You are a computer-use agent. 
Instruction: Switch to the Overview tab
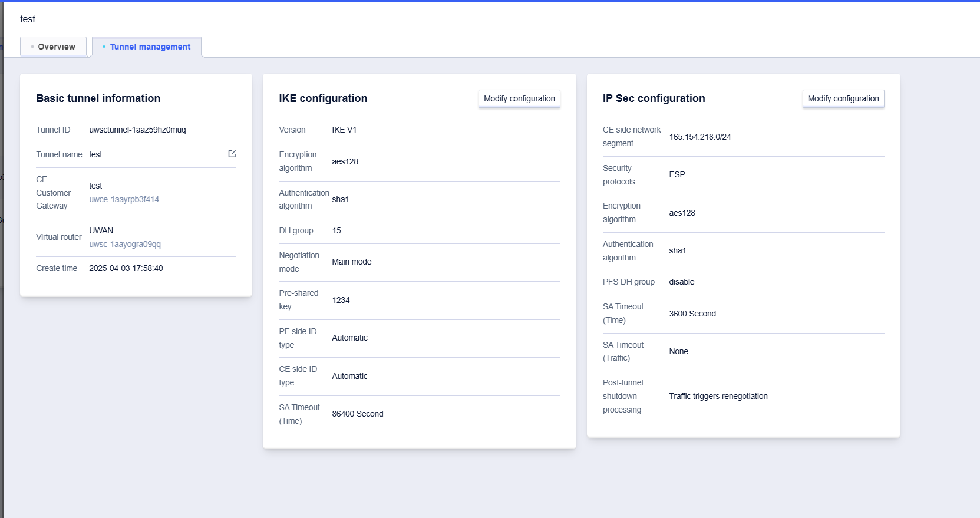pyautogui.click(x=54, y=47)
